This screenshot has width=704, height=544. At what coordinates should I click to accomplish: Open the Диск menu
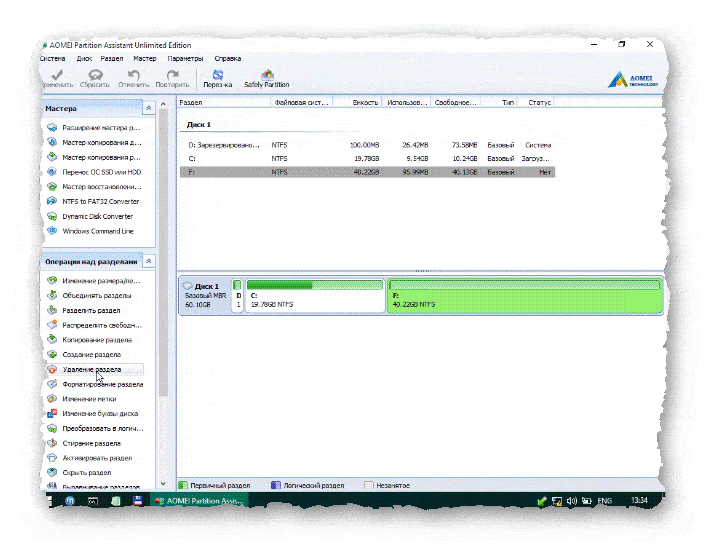pyautogui.click(x=84, y=59)
